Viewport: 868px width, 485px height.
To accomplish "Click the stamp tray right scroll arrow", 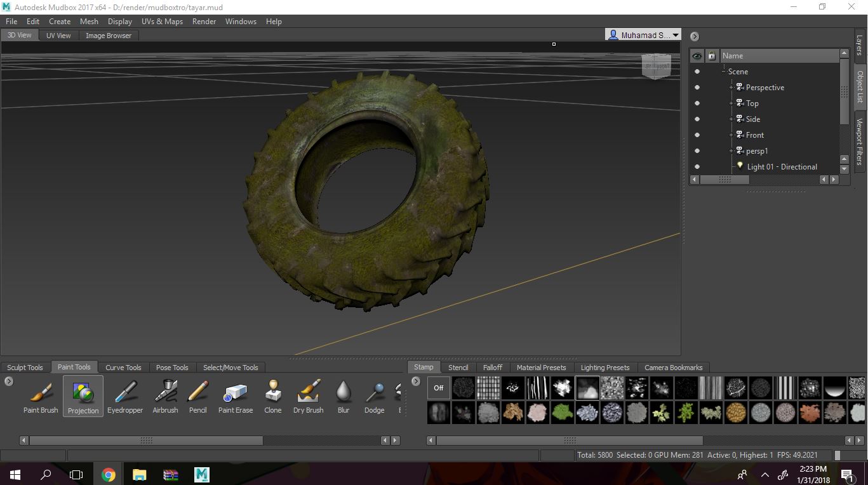I will (x=859, y=440).
